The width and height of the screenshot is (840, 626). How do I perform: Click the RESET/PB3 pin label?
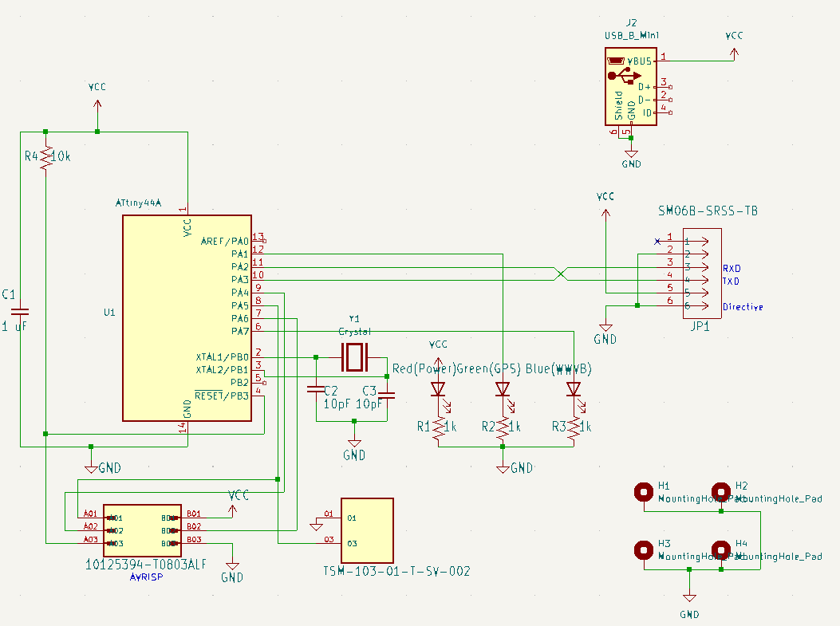(221, 396)
